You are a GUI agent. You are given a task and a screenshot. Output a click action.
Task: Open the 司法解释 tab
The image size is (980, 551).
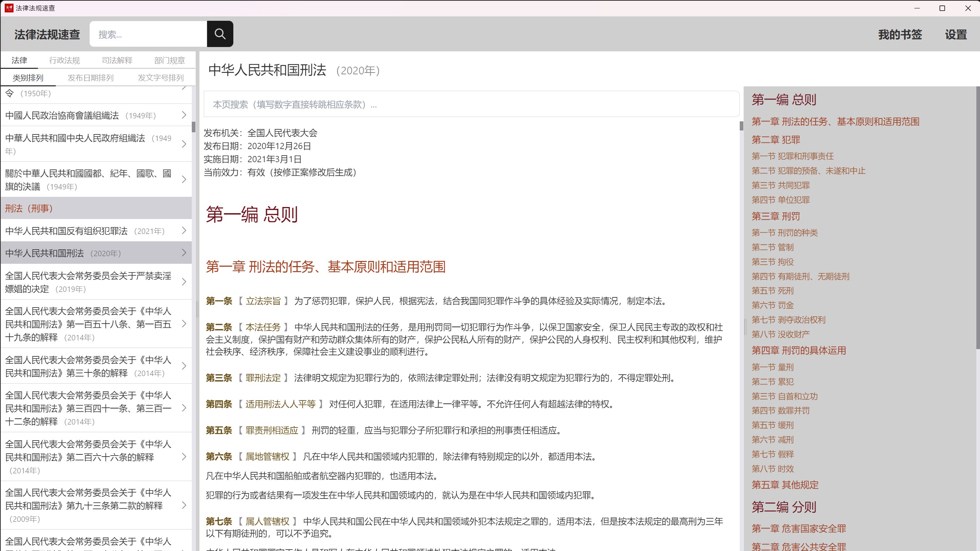pyautogui.click(x=117, y=60)
